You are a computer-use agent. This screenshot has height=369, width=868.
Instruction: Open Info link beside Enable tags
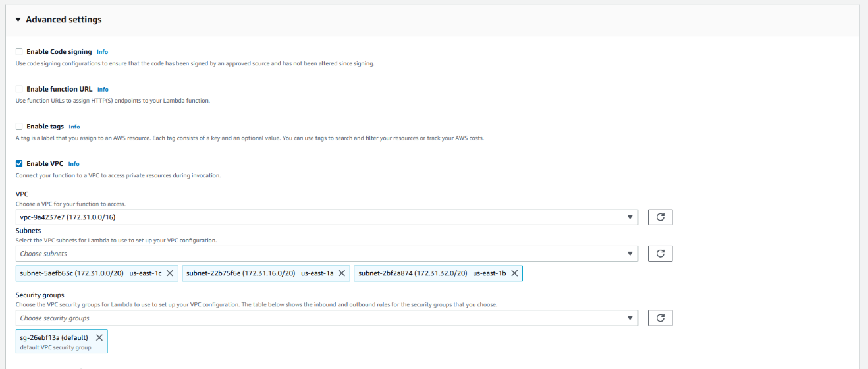tap(74, 127)
